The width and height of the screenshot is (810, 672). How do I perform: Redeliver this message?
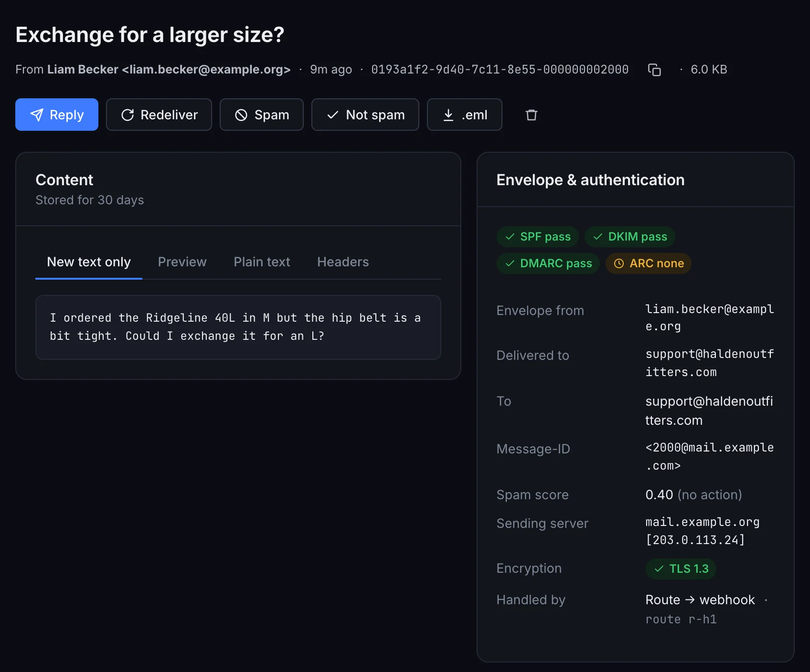tap(159, 115)
